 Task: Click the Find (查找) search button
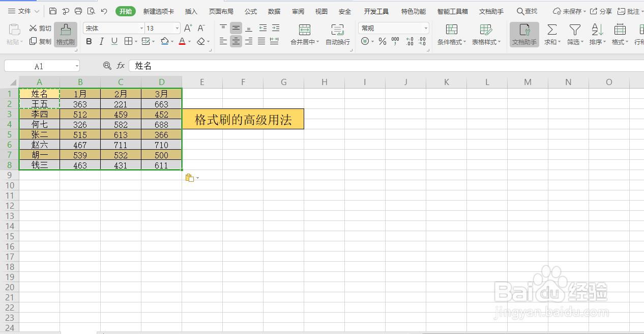click(527, 11)
